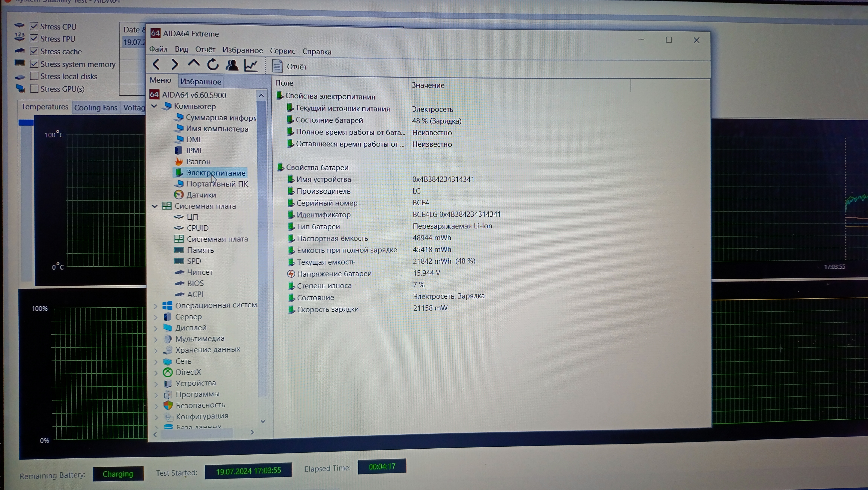Go forward with the right arrow toolbar icon

click(174, 64)
